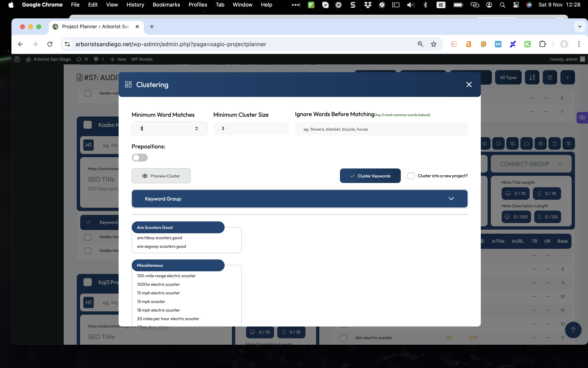Check the Kaabo group header checkbox

pyautogui.click(x=87, y=125)
